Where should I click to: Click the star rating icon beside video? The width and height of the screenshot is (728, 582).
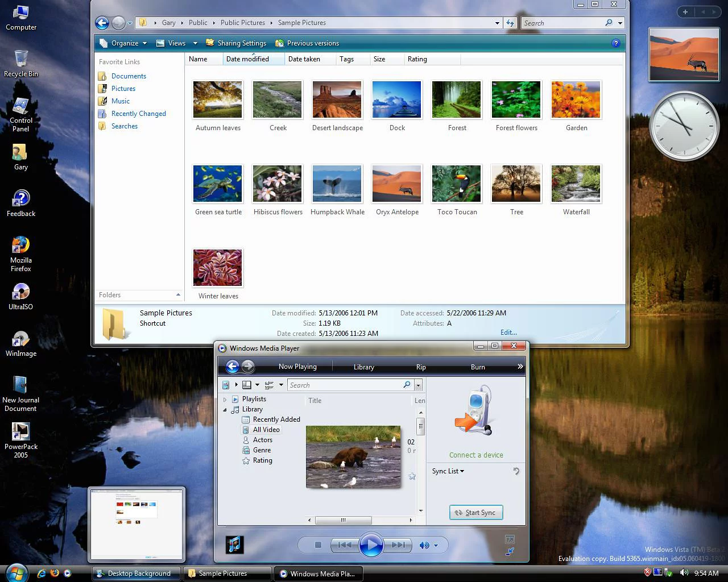[x=412, y=476]
